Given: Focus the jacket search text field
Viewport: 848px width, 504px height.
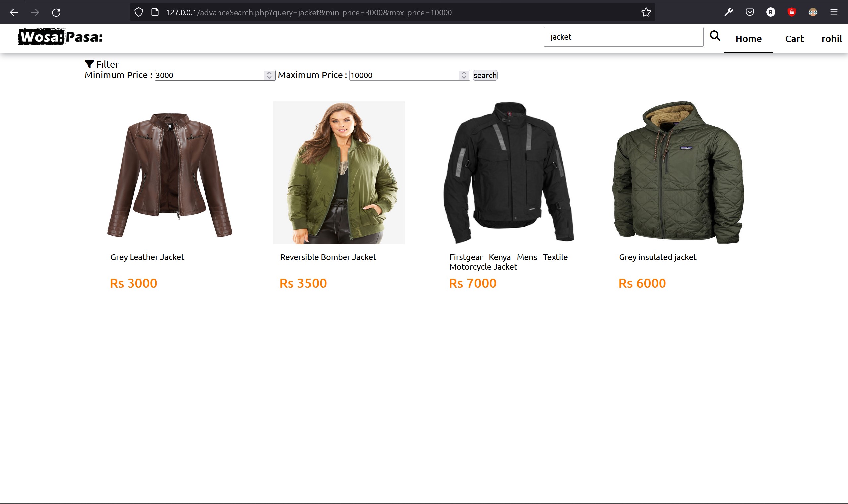Looking at the screenshot, I should 623,37.
